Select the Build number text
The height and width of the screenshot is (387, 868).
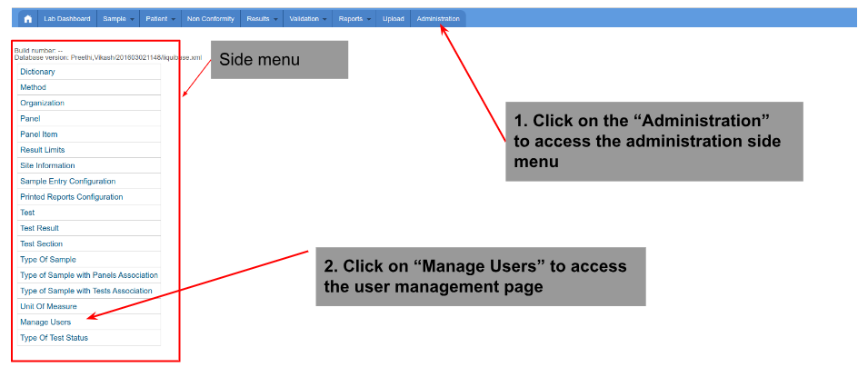point(38,52)
